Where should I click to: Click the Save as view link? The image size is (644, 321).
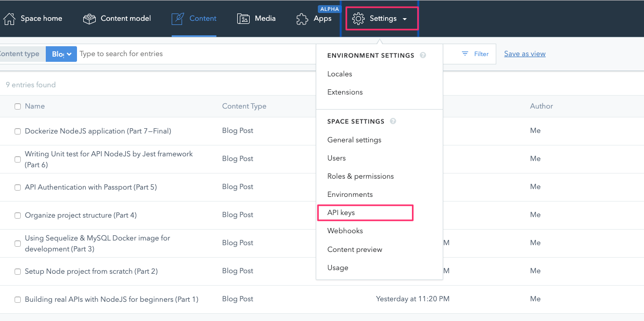click(x=524, y=53)
